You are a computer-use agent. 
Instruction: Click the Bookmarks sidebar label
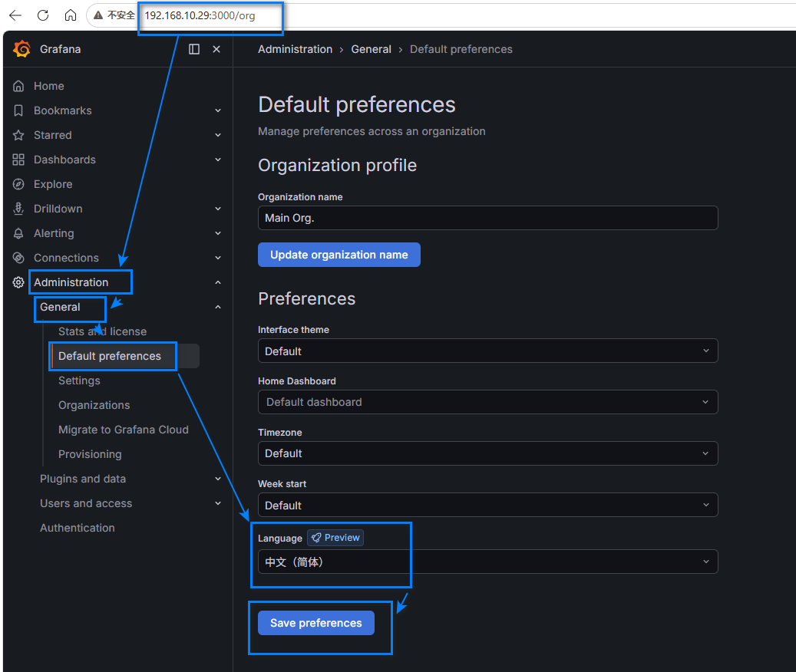(x=62, y=110)
